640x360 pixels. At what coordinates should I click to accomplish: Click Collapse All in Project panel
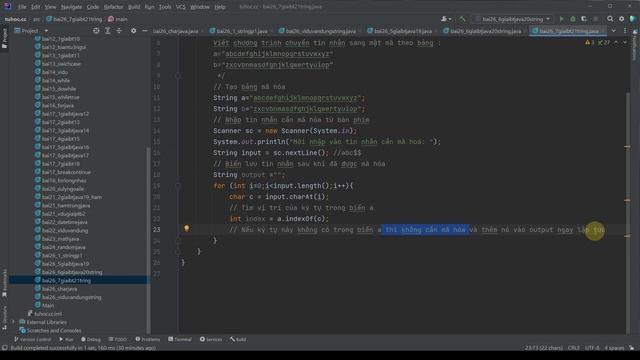coord(119,31)
